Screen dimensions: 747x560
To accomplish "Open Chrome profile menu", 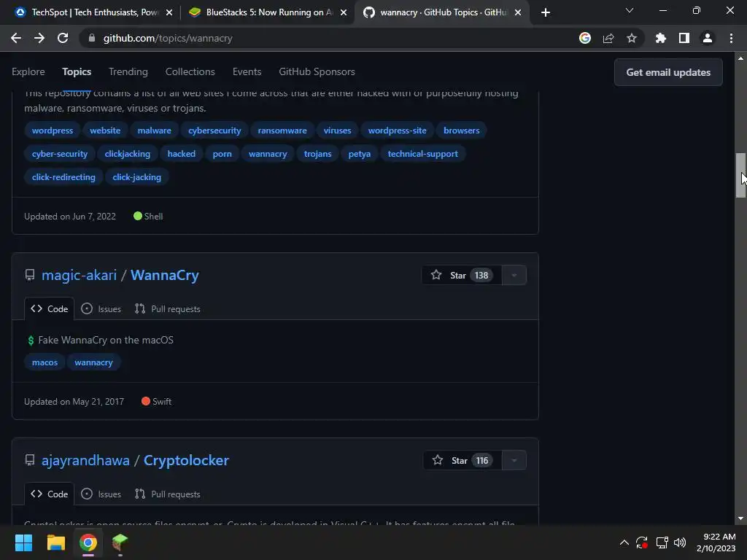I will coord(707,38).
